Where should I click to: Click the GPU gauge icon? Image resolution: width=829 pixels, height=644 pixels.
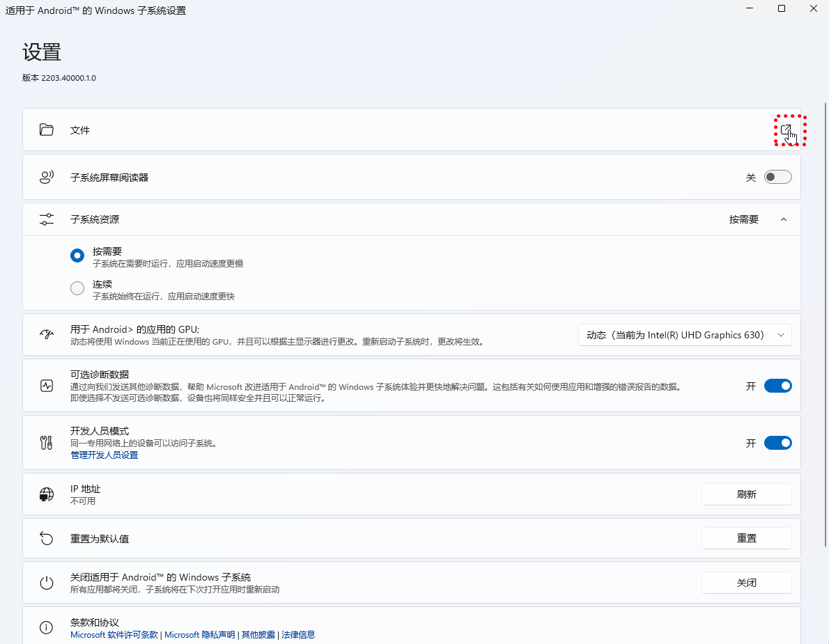pos(47,334)
